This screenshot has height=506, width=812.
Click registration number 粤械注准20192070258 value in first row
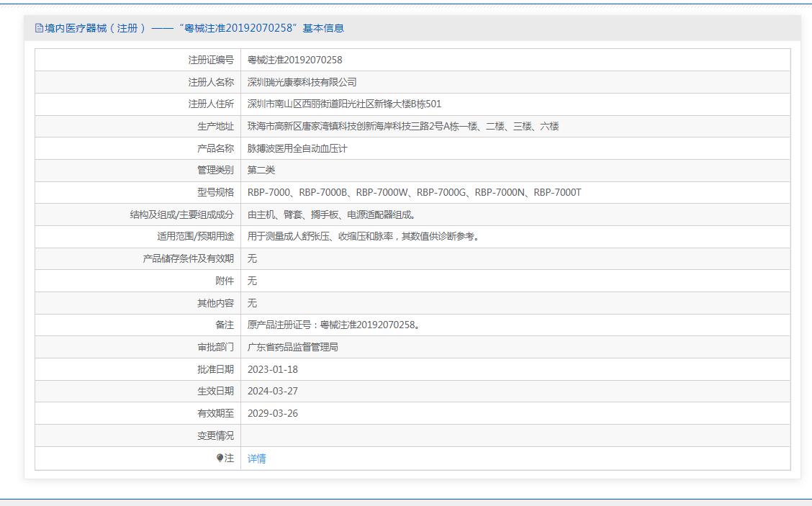pyautogui.click(x=294, y=60)
